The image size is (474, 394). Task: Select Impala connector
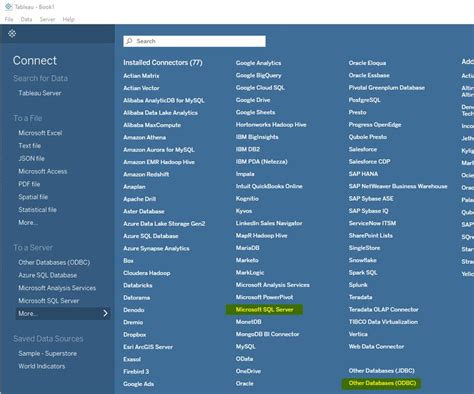pos(245,174)
